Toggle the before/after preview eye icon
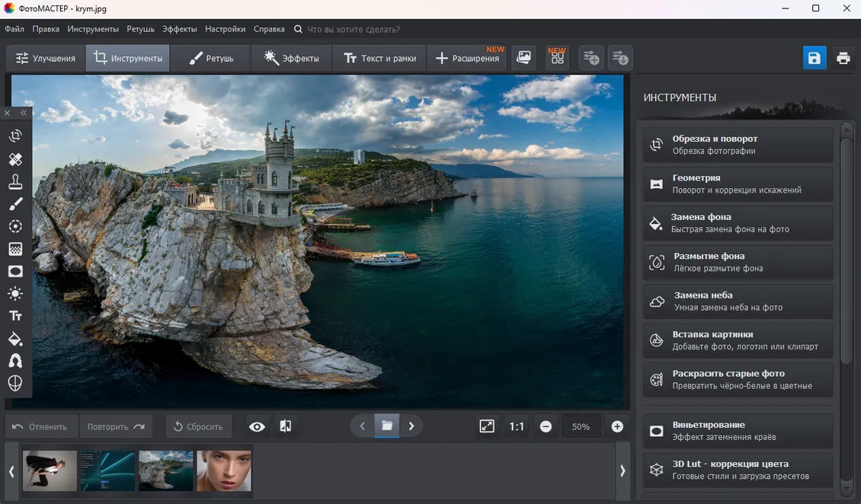The height and width of the screenshot is (504, 861). (x=257, y=426)
